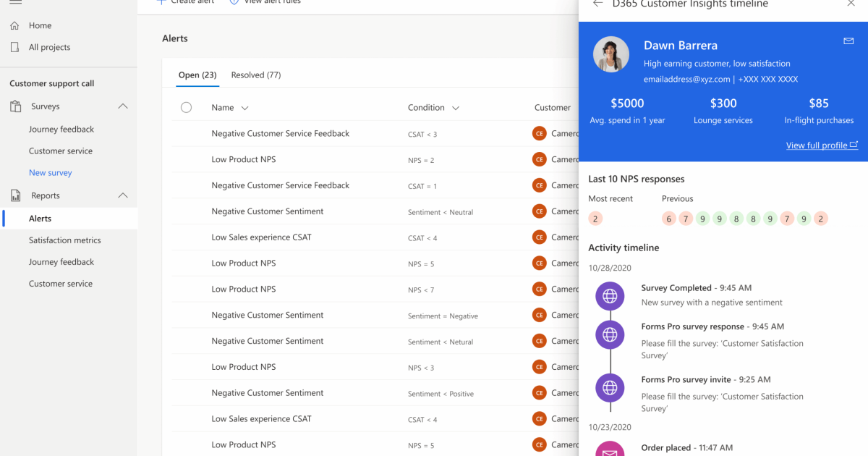The image size is (868, 456).
Task: Click the Reports chart icon
Action: [x=15, y=195]
